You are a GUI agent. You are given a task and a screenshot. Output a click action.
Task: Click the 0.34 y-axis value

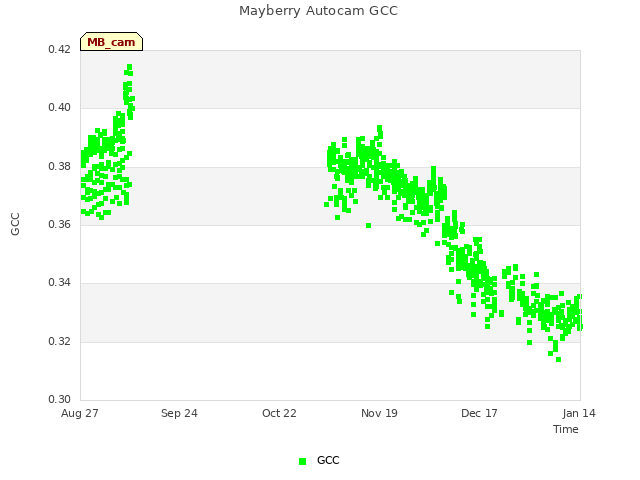(60, 282)
